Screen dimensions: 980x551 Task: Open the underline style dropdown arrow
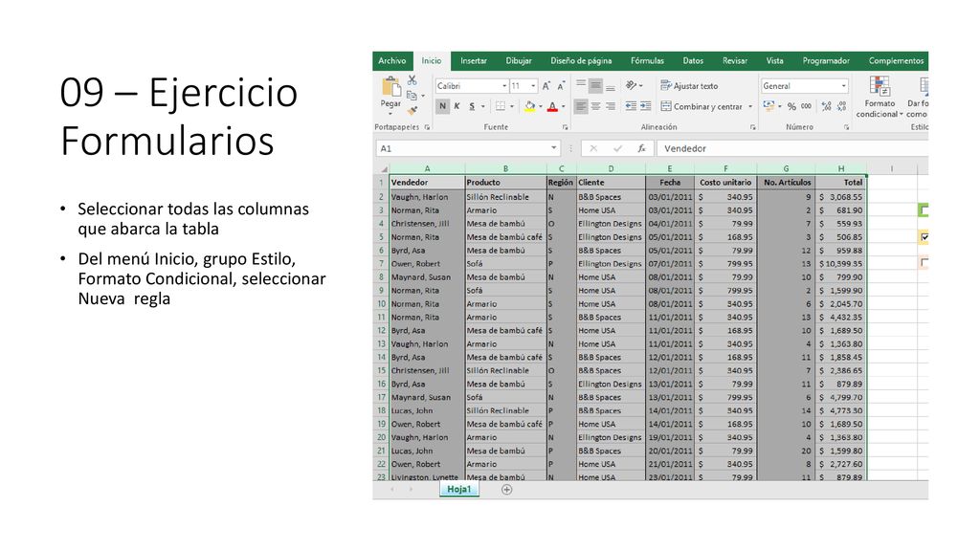point(482,107)
